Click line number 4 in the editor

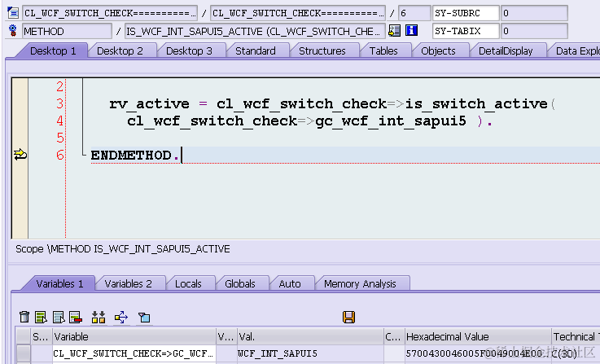tap(59, 121)
